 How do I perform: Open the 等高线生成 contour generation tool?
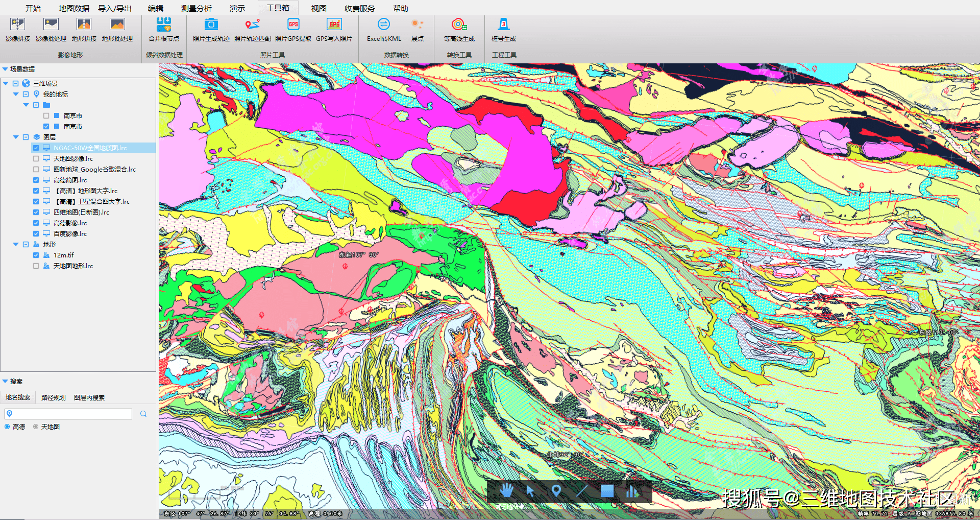459,30
